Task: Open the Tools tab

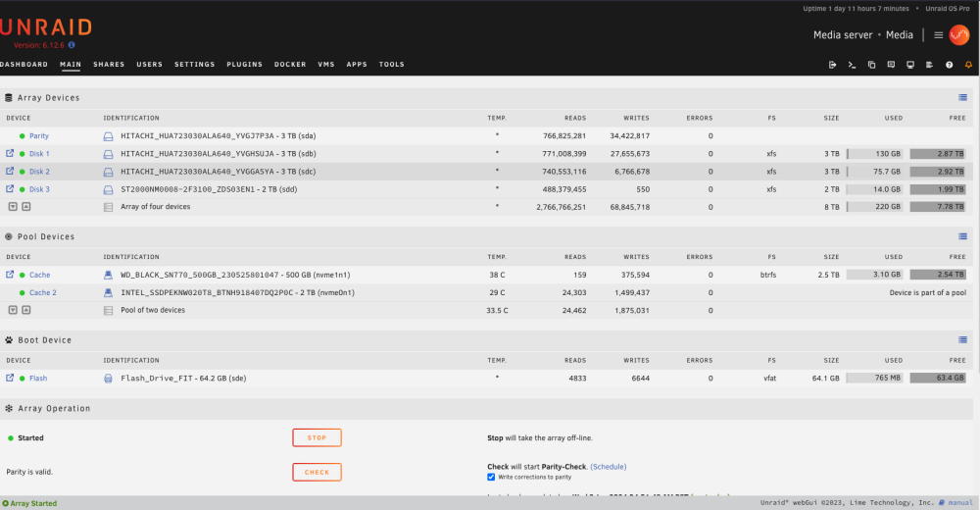Action: click(392, 65)
